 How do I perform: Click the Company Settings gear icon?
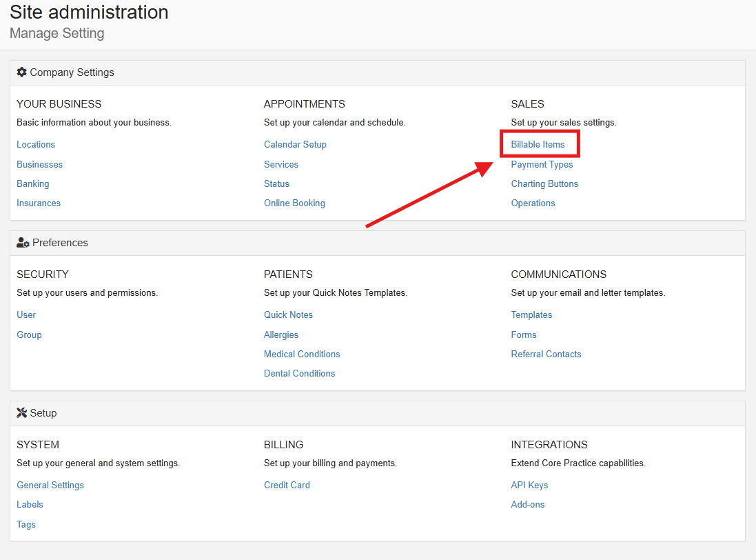pos(21,72)
